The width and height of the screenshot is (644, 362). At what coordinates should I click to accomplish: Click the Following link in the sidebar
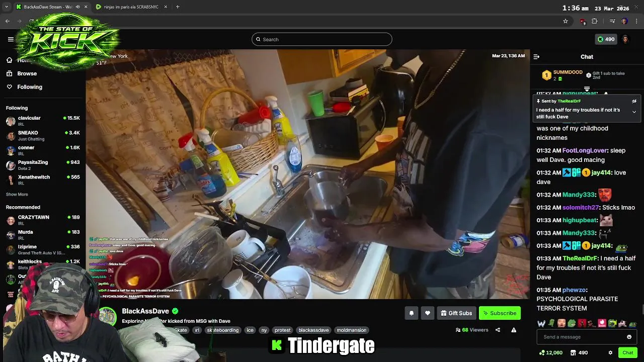[x=30, y=87]
